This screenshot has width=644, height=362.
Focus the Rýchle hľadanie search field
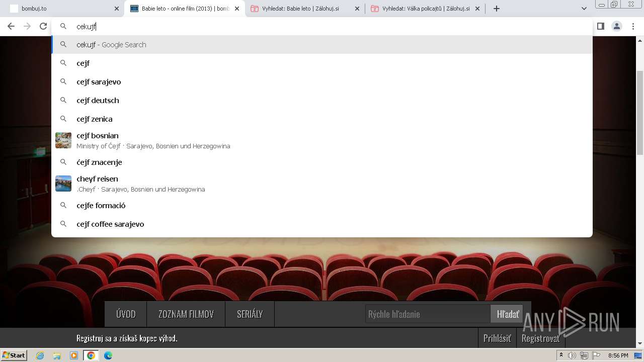pyautogui.click(x=428, y=314)
